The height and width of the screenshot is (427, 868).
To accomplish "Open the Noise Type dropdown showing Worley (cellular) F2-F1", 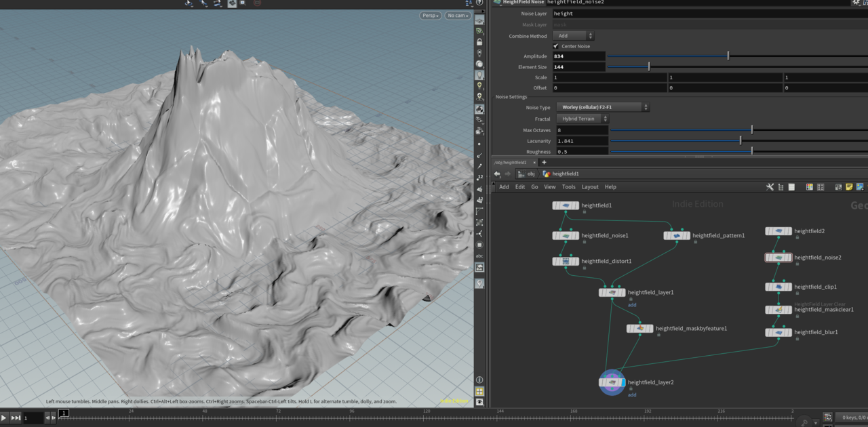I will [x=600, y=107].
